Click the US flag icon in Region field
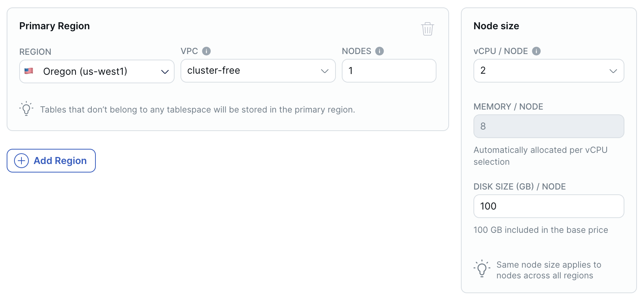The width and height of the screenshot is (644, 298). coord(29,71)
